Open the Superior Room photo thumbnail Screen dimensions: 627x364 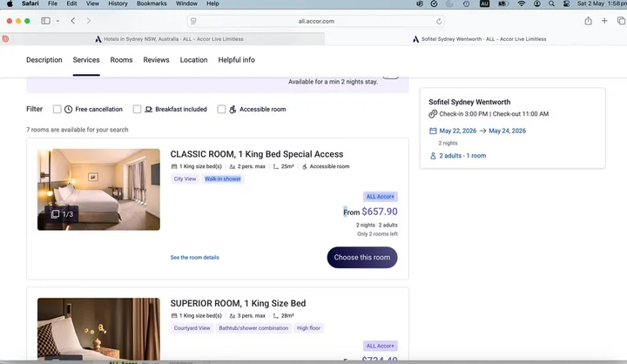pyautogui.click(x=98, y=329)
